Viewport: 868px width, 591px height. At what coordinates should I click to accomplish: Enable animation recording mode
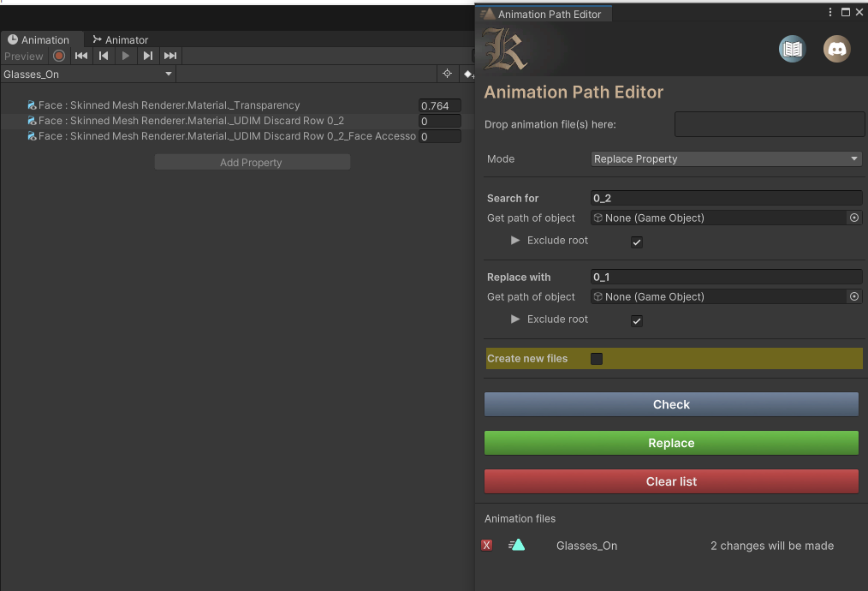coord(59,57)
